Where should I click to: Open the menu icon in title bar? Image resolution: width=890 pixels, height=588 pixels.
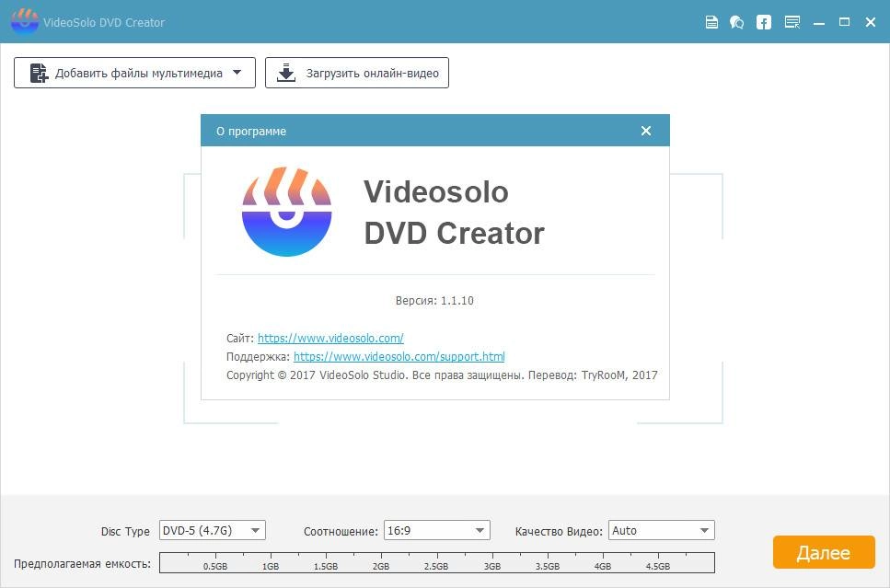[792, 22]
